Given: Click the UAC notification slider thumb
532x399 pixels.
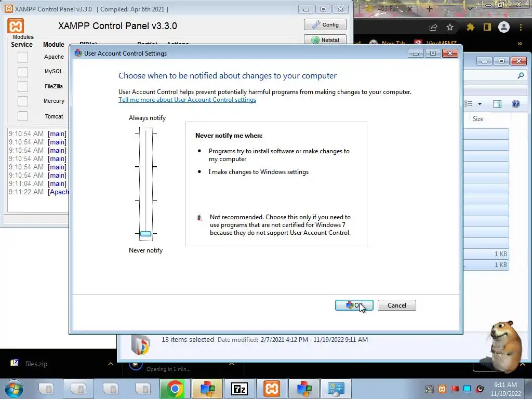Looking at the screenshot, I should click(x=146, y=233).
